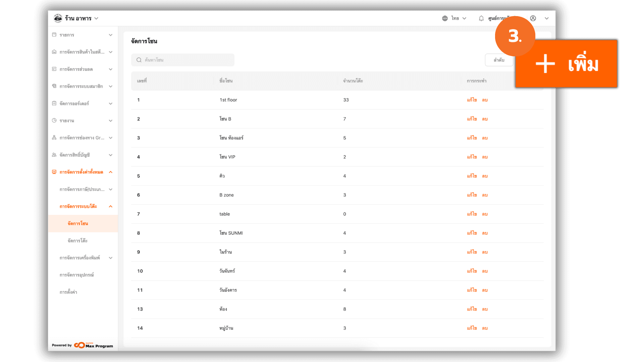
Task: Click the search magnifier icon in zone search
Action: [139, 60]
